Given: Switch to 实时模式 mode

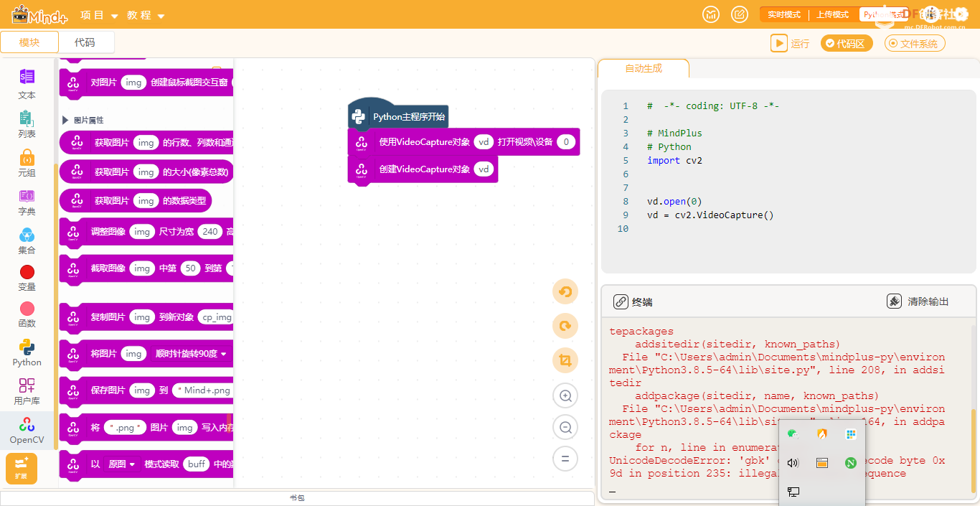Looking at the screenshot, I should click(x=784, y=14).
